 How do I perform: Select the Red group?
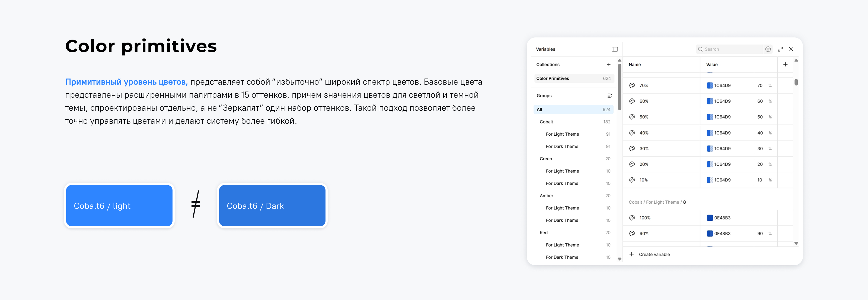coord(573,232)
